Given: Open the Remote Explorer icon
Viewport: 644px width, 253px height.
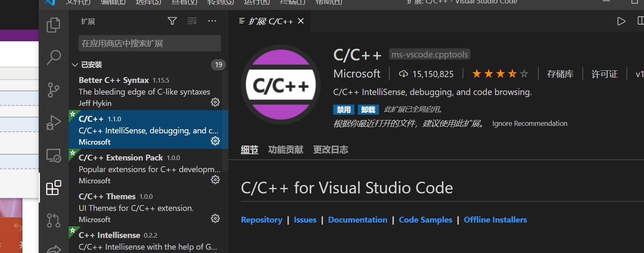Looking at the screenshot, I should [x=53, y=155].
